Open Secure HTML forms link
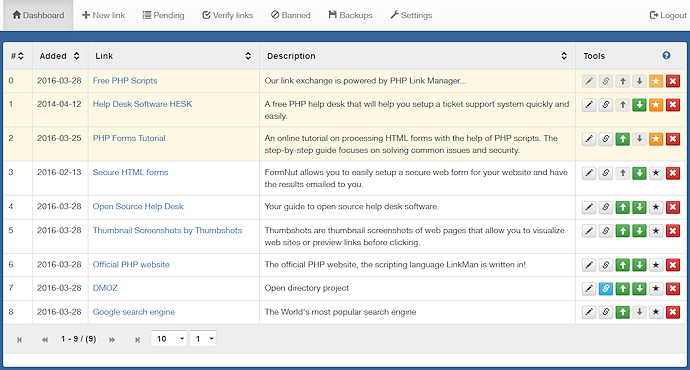690x370 pixels. coord(130,172)
